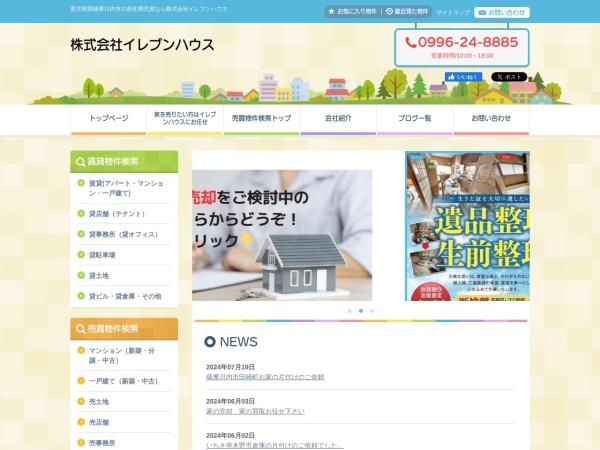This screenshot has height=450, width=600.
Task: Click the 賃貸物件検索 header magnifier icon
Action: pos(80,162)
